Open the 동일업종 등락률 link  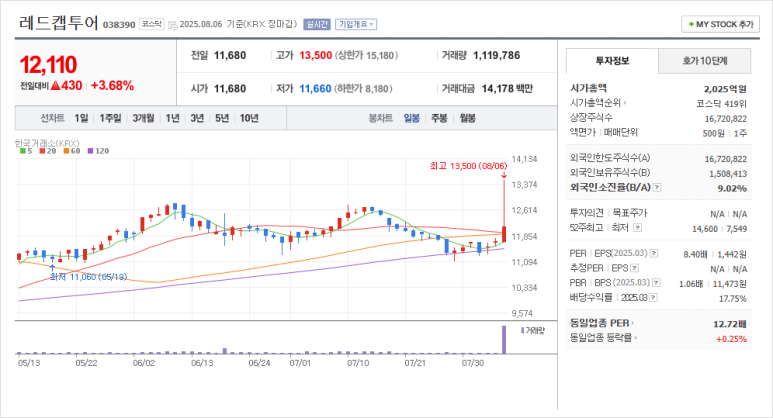tap(603, 338)
